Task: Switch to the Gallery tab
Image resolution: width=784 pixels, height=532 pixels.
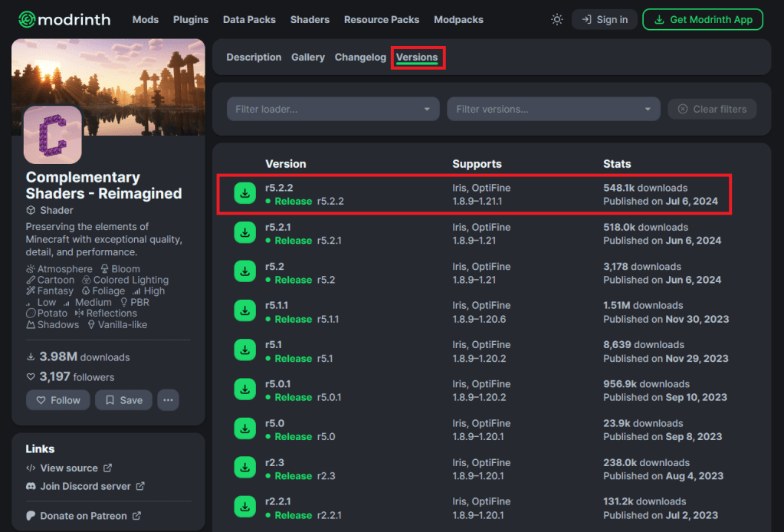Action: click(308, 57)
